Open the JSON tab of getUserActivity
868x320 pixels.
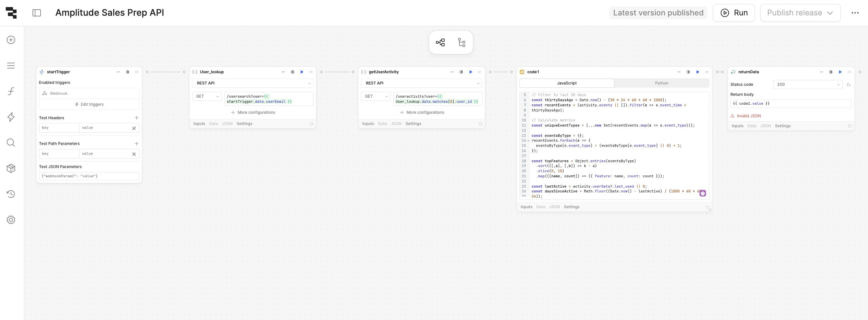coord(396,123)
